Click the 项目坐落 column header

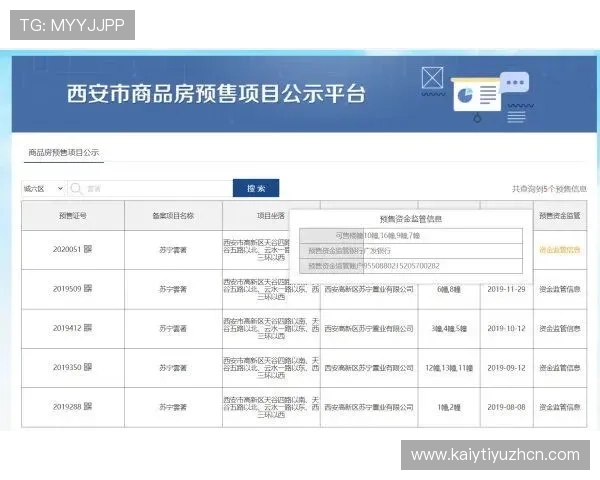coord(271,216)
